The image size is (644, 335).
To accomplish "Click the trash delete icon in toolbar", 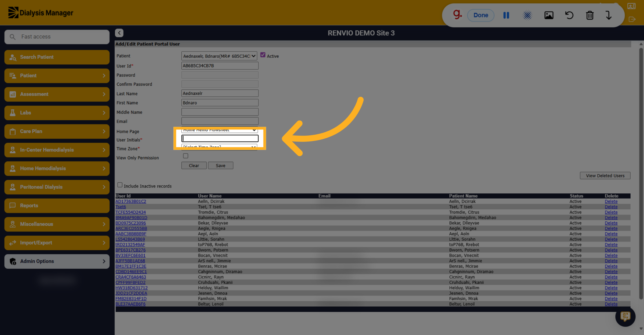I will [x=590, y=15].
